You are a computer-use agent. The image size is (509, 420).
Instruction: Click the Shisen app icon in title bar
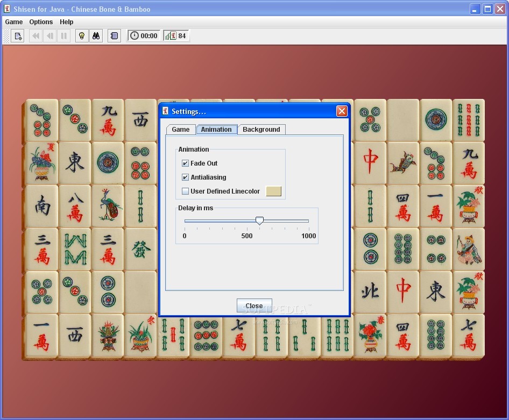pyautogui.click(x=7, y=9)
